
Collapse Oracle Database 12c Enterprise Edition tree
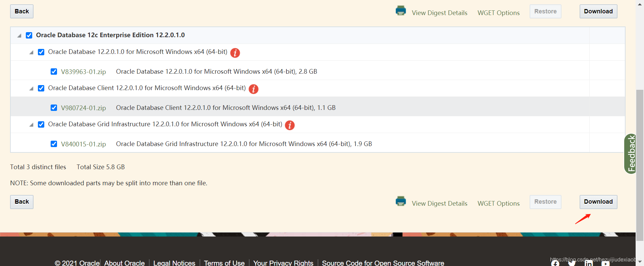(x=19, y=36)
